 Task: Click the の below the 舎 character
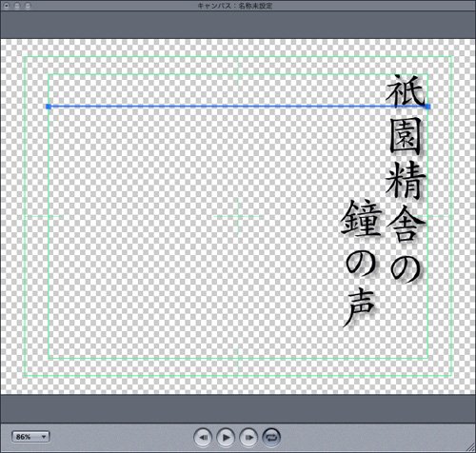pos(406,269)
